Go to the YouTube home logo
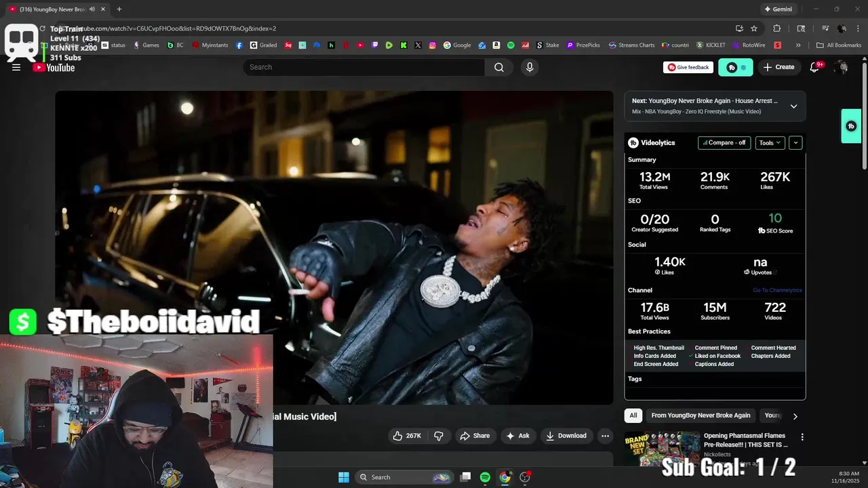The height and width of the screenshot is (488, 868). (54, 67)
